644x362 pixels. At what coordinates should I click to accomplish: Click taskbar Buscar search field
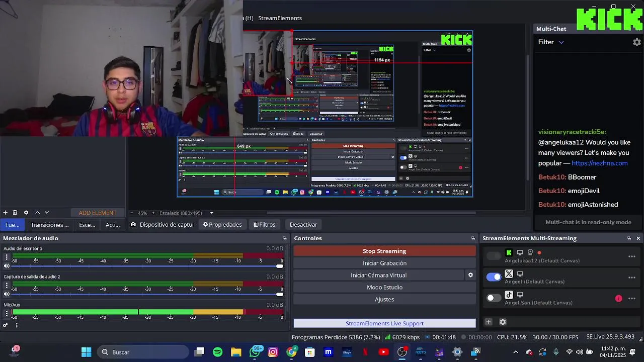coord(143,352)
